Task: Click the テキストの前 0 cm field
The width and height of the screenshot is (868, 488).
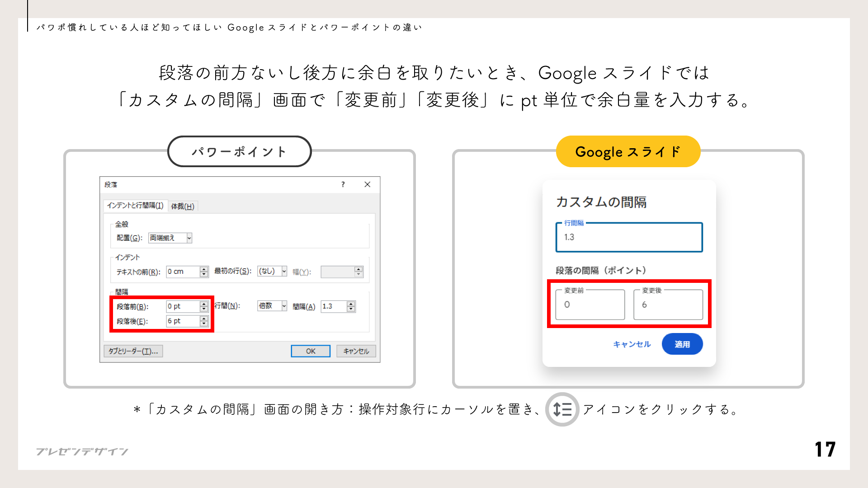Action: (183, 272)
